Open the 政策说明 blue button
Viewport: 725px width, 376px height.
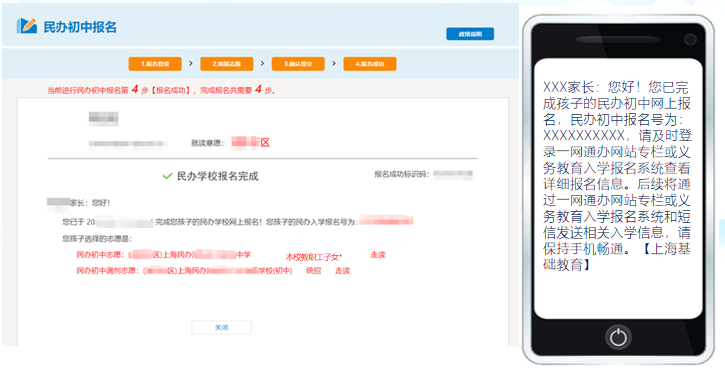pyautogui.click(x=470, y=34)
